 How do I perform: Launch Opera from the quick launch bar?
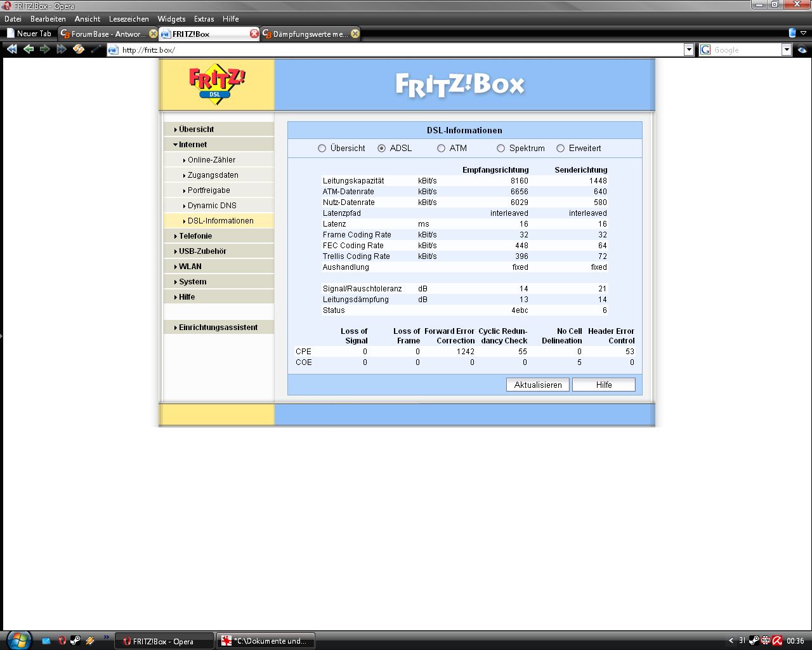(x=62, y=641)
